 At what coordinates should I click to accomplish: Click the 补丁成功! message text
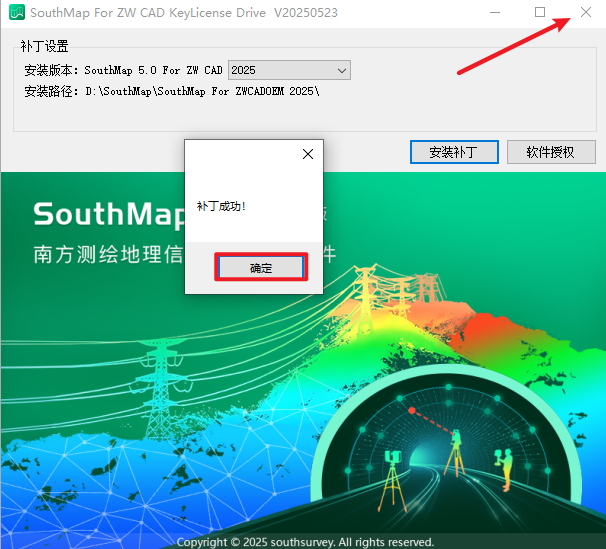(221, 206)
